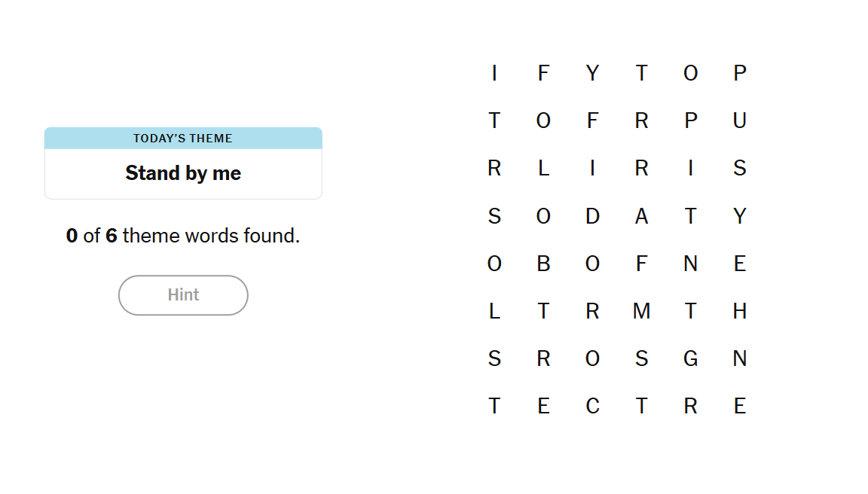The width and height of the screenshot is (868, 494).
Task: Tap the letter A in the grid
Action: (641, 216)
